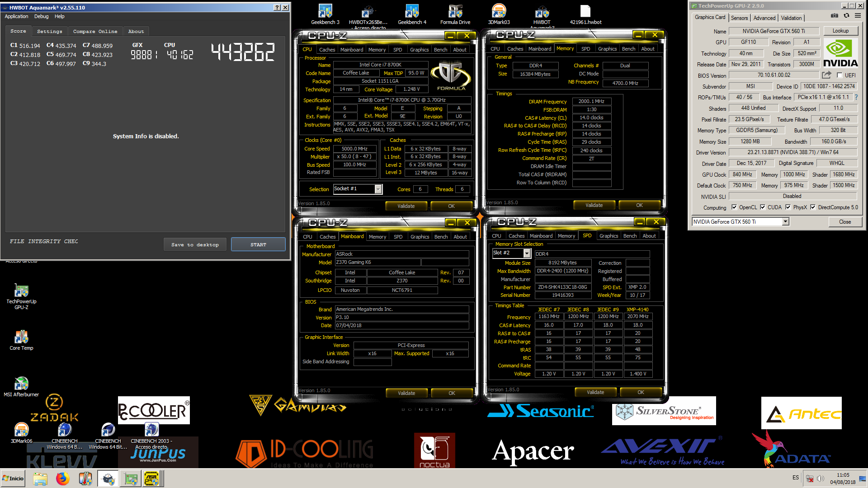This screenshot has height=488, width=868.
Task: Open the Caches tab in the CPU-Z Memory window
Action: tap(515, 49)
